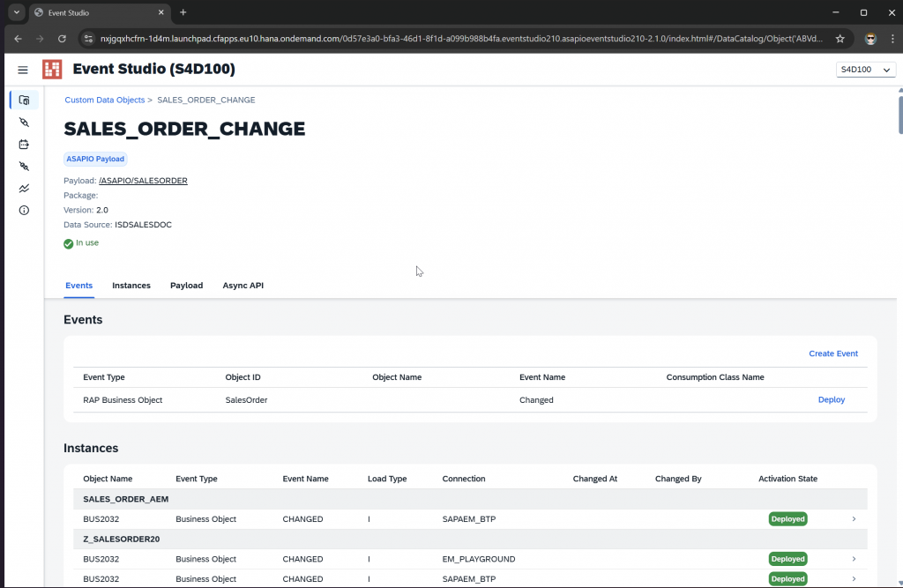This screenshot has width=903, height=588.
Task: Open the line chart monitoring sidebar icon
Action: click(x=24, y=189)
